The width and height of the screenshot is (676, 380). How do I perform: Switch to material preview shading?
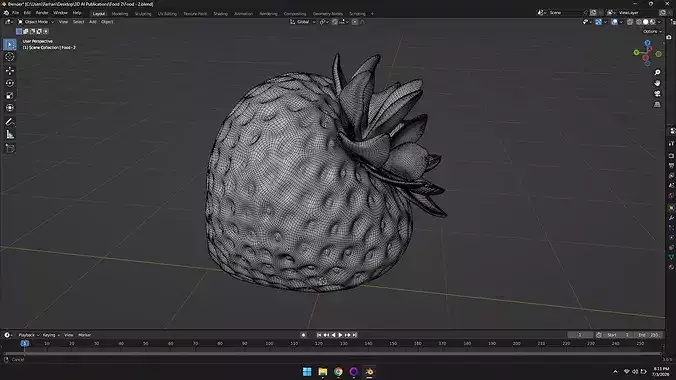652,22
